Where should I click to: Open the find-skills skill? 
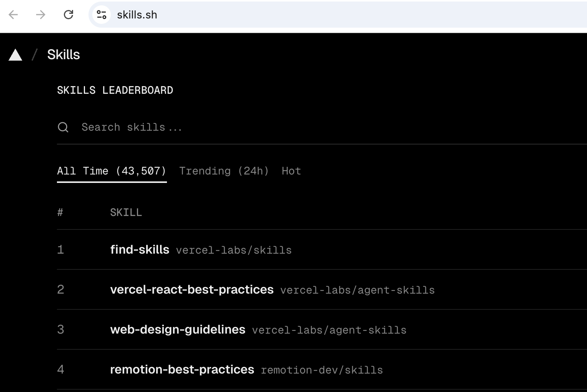click(x=140, y=250)
